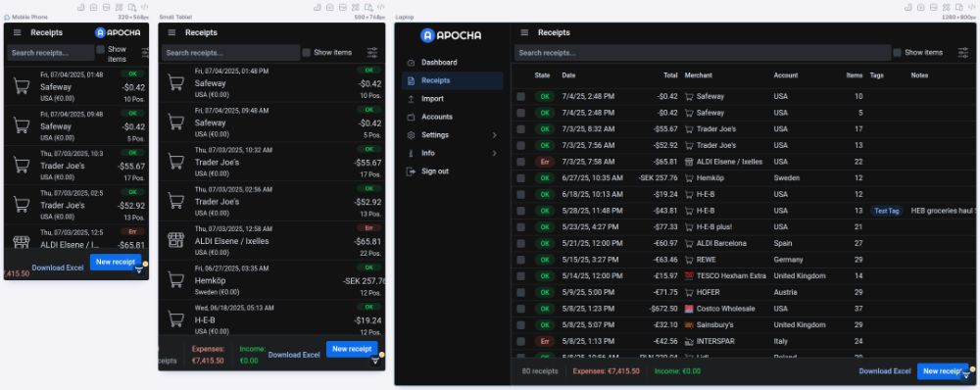This screenshot has height=390, width=980.
Task: Click New receipt button in tablet view
Action: click(x=352, y=349)
